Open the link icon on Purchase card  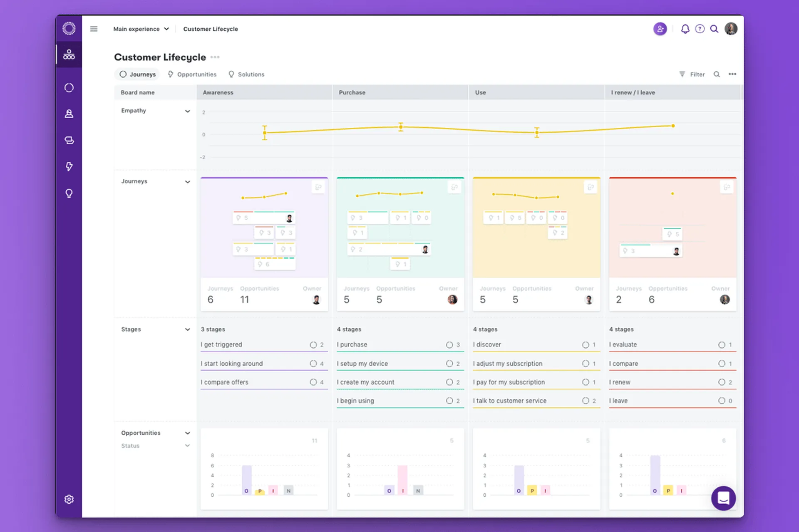[x=454, y=187]
